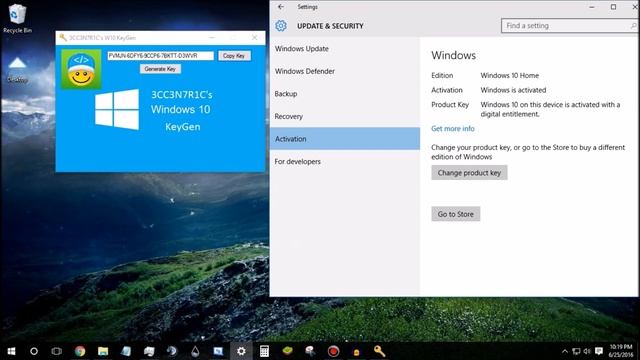Screen dimensions: 640x360
Task: Click the taskbar clock and date
Action: [622, 351]
